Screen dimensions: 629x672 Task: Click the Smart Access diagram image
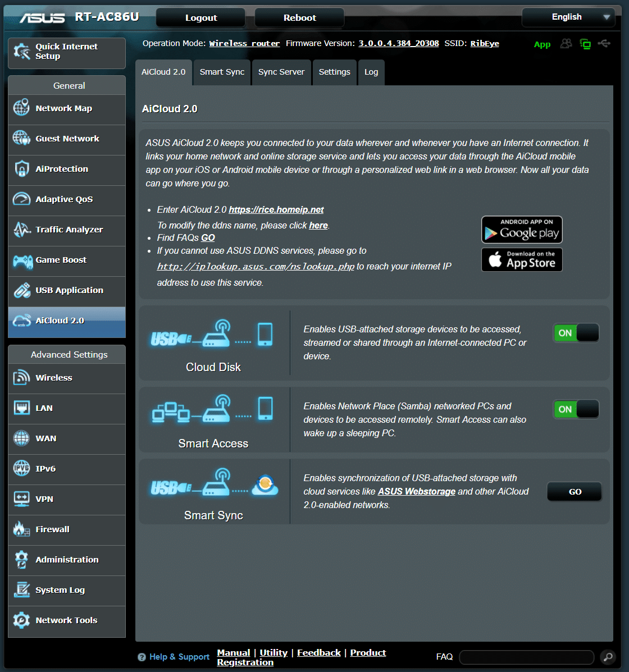pos(212,409)
